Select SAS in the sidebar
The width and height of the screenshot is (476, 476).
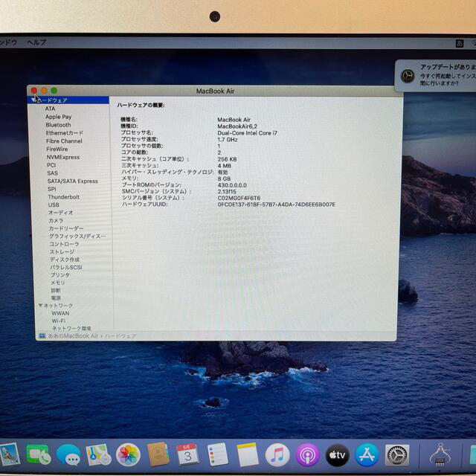52,173
